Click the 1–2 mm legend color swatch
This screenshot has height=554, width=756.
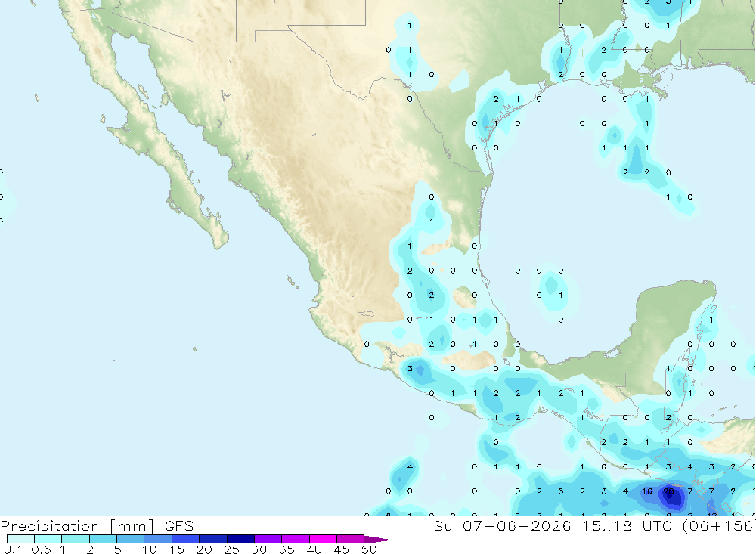[76, 539]
